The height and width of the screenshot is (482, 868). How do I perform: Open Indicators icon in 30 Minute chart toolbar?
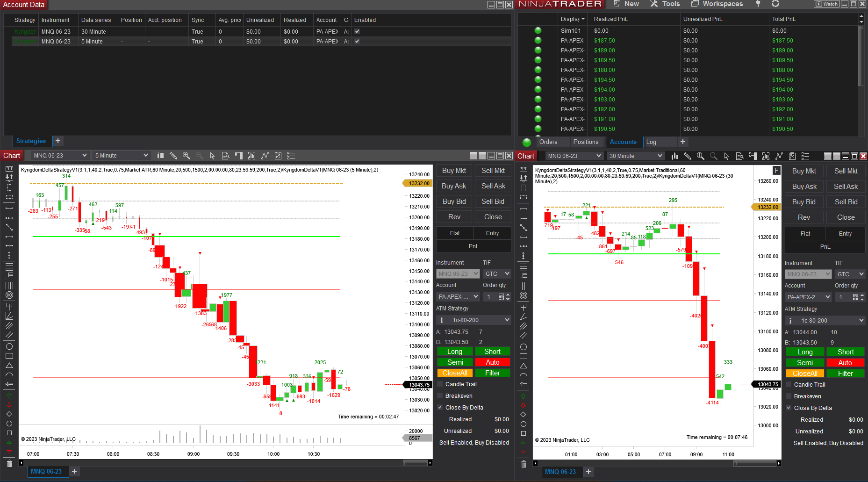coord(779,156)
